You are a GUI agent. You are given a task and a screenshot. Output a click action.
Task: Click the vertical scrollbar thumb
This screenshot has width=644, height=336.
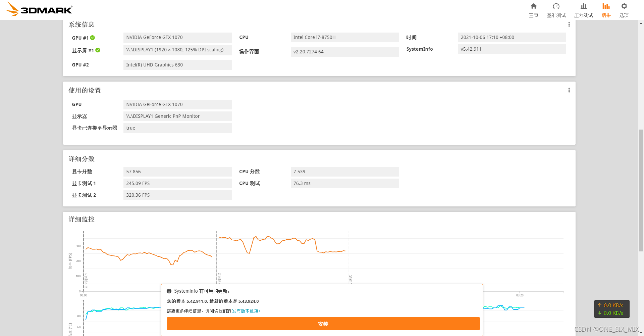pos(641,190)
